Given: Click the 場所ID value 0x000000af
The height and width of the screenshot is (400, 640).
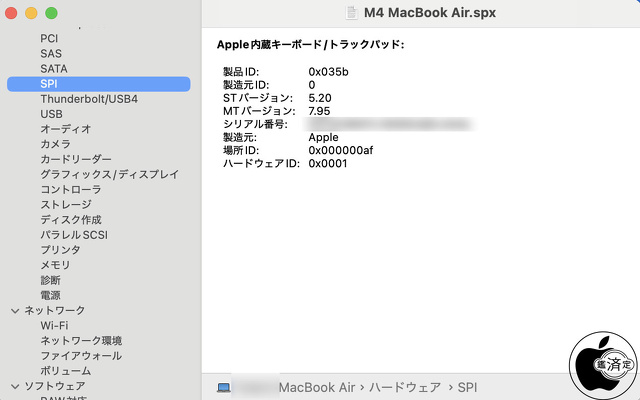Looking at the screenshot, I should tap(340, 150).
